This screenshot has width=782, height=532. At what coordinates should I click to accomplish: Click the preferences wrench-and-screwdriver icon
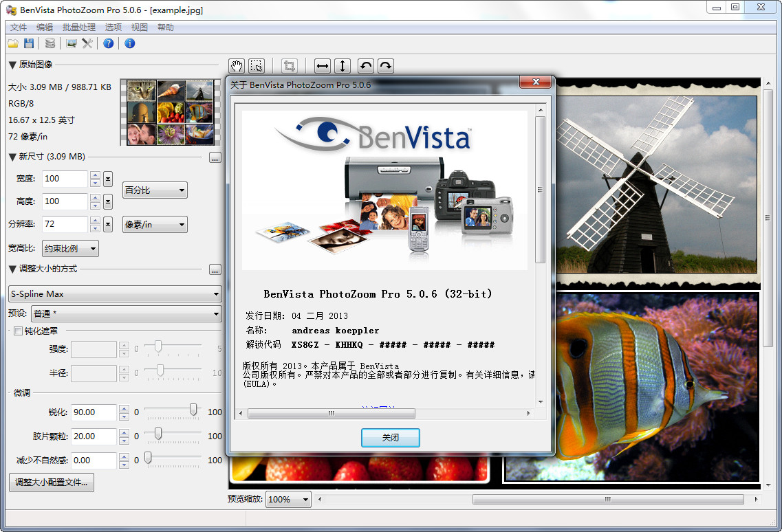pos(87,43)
